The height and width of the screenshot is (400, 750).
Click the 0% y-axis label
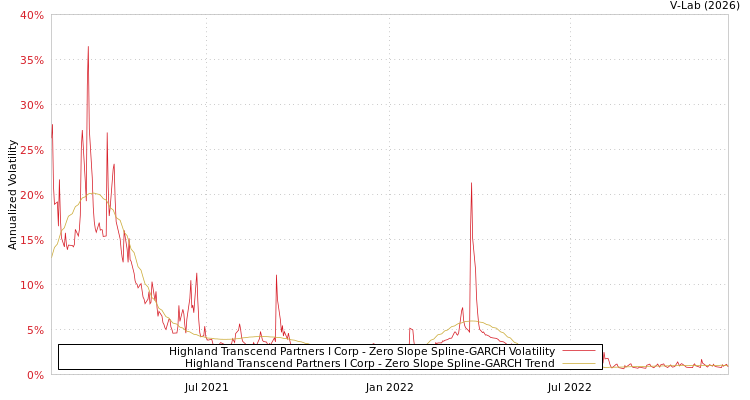(35, 375)
